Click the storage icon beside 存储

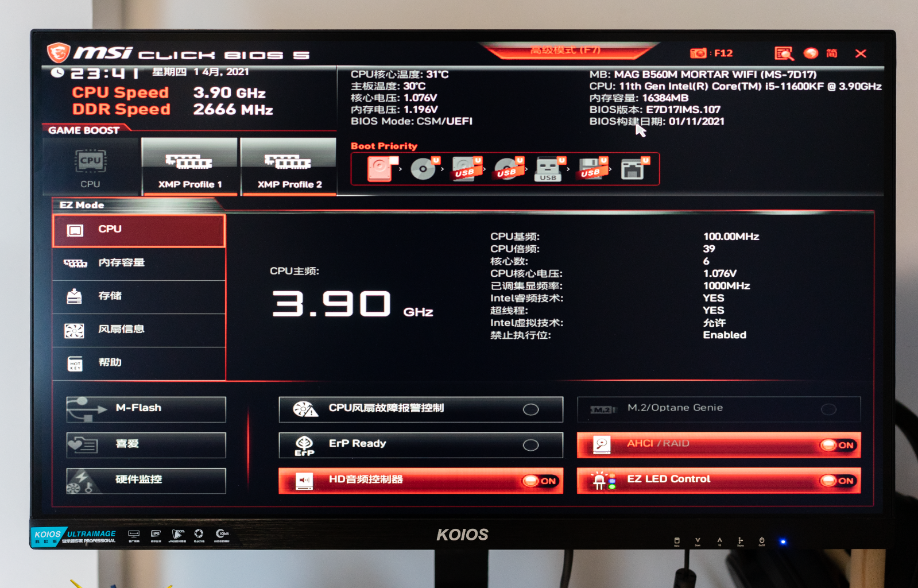click(x=75, y=296)
